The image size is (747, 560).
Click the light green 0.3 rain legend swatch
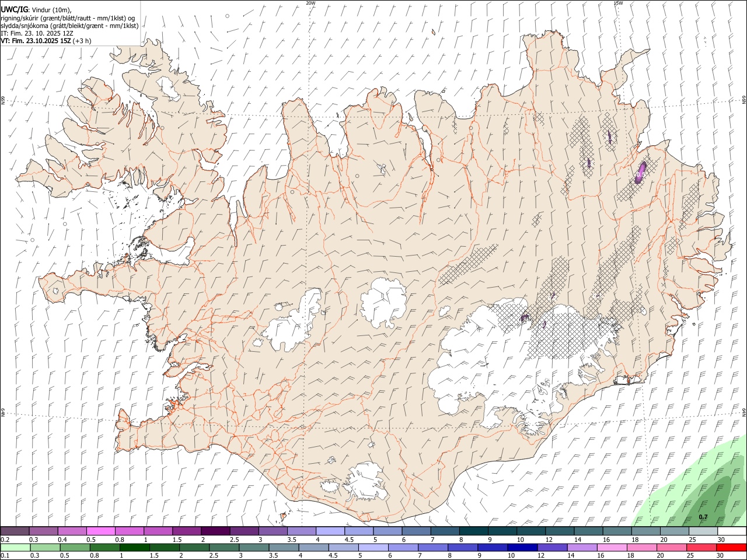[46, 547]
